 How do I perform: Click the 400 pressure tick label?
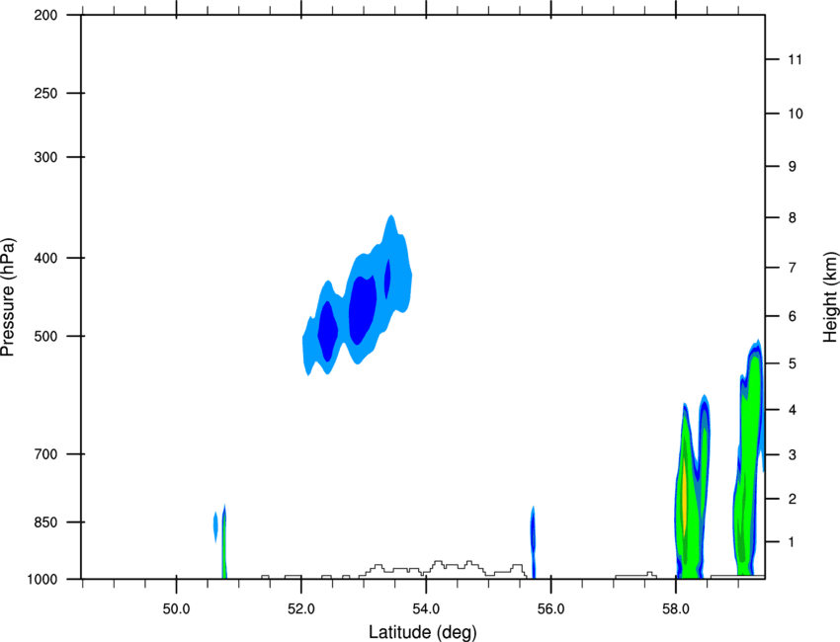click(45, 258)
